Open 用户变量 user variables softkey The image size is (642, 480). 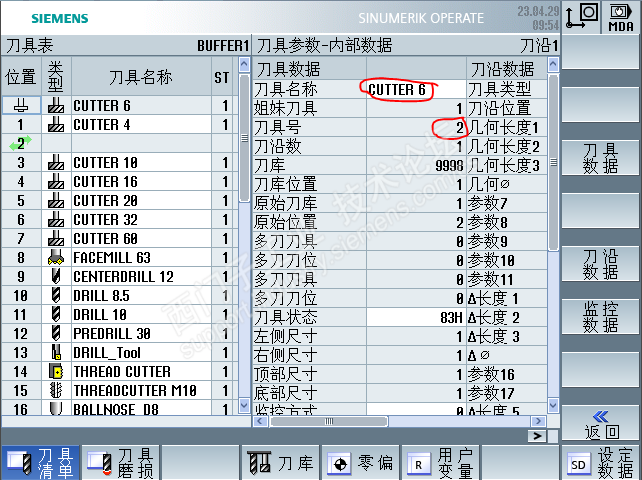coord(441,463)
